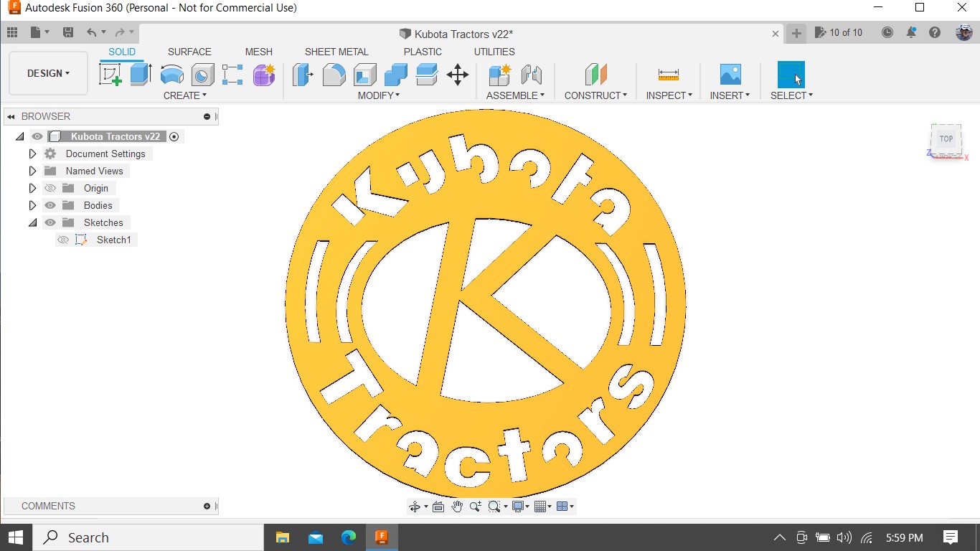
Task: Click the Insert image icon
Action: click(730, 75)
